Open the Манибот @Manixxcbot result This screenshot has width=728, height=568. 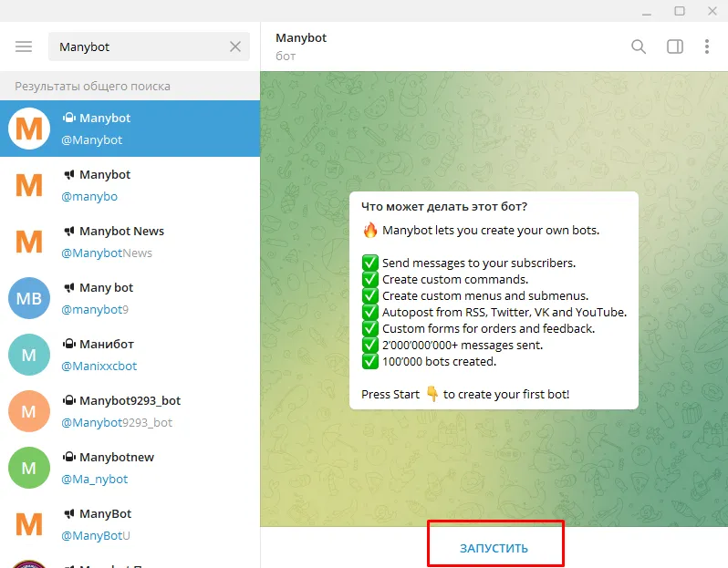130,355
